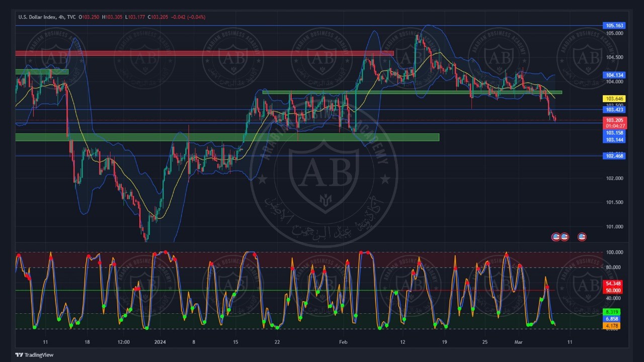Select the 105.163 horizontal line price label
The width and height of the screenshot is (644, 362).
point(614,26)
